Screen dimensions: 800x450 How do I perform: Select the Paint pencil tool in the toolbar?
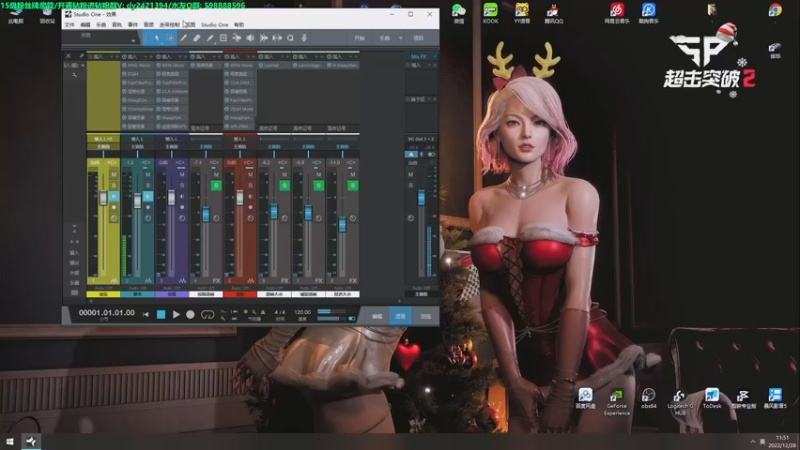pyautogui.click(x=210, y=38)
